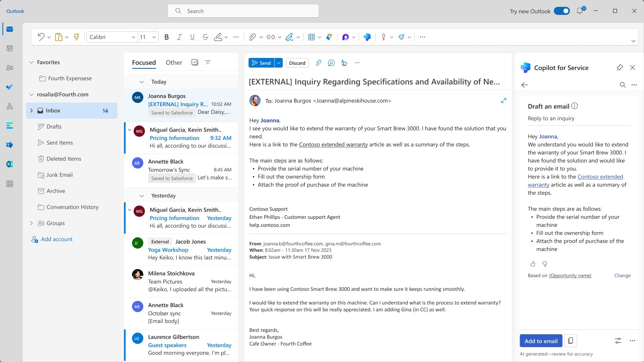This screenshot has height=362, width=644.
Task: Pin the Copilot for Service pane
Action: (620, 68)
